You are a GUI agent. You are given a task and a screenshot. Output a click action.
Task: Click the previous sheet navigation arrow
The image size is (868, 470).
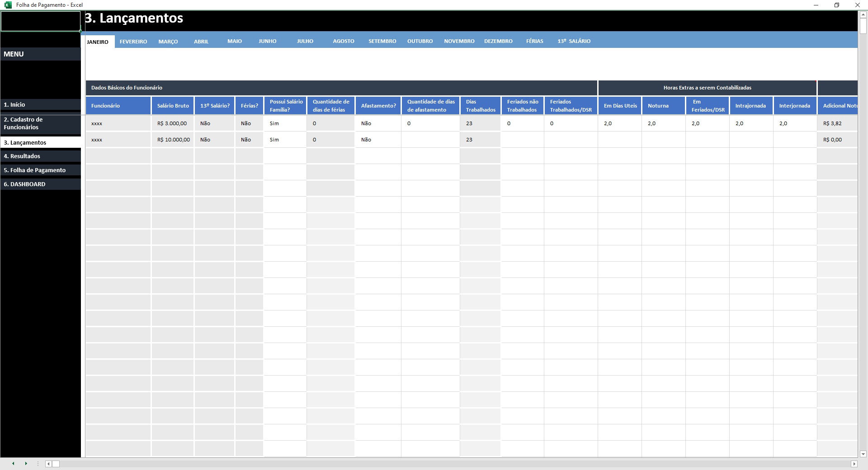(x=13, y=464)
